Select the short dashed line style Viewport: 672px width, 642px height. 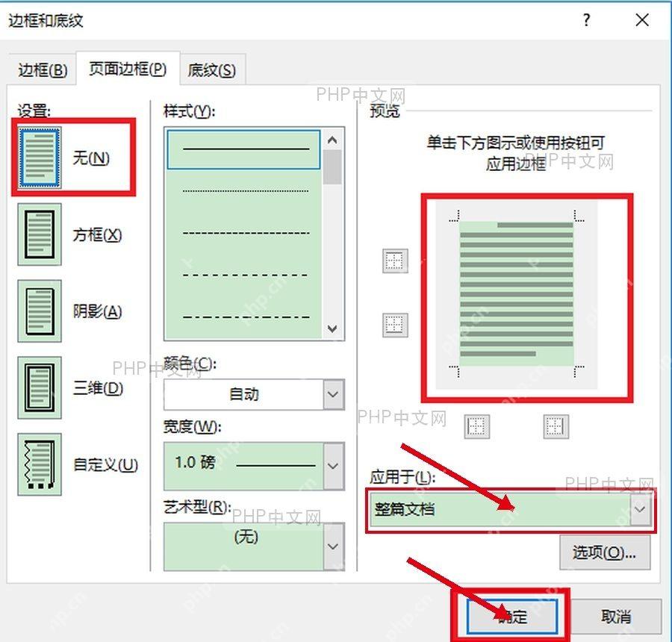point(246,233)
